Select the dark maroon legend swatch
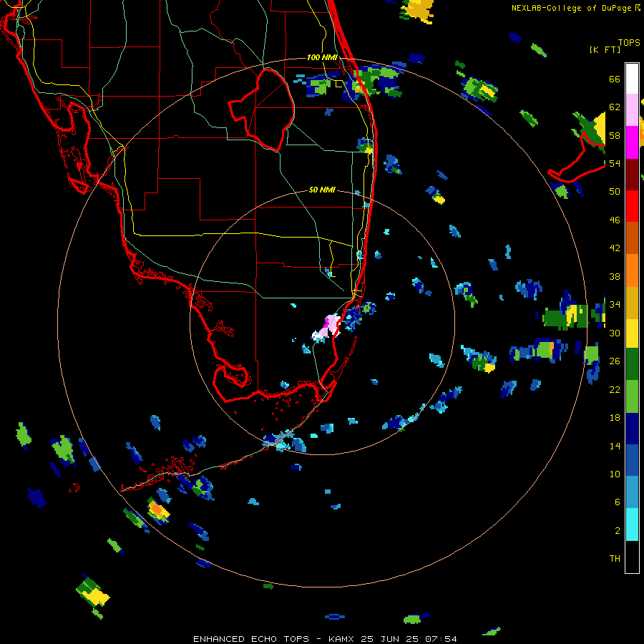Screen dimensions: 644x644 (x=632, y=175)
